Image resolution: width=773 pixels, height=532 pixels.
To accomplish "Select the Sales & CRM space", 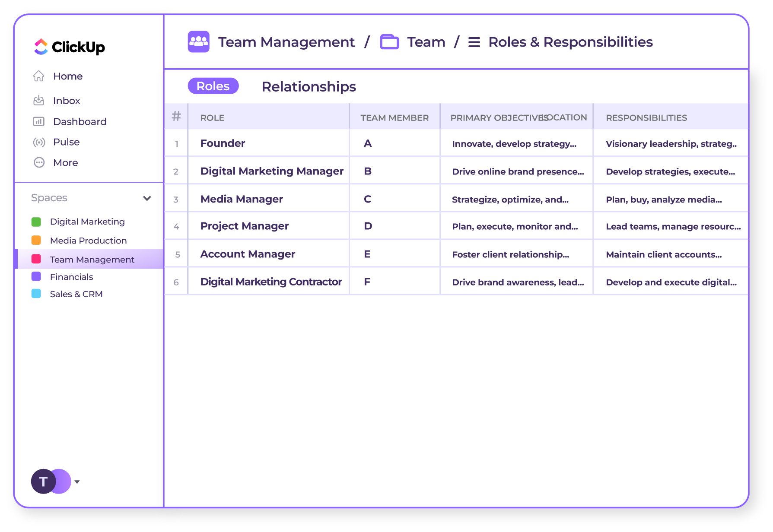I will (76, 294).
